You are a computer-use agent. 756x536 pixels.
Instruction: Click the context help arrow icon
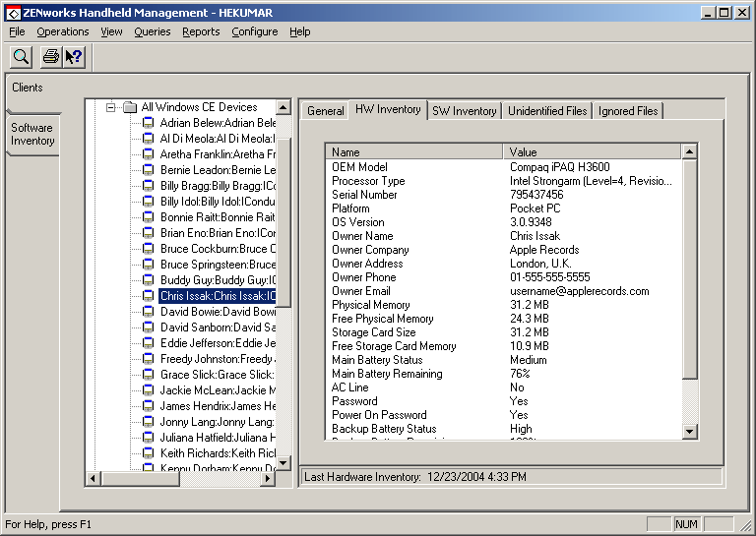point(74,57)
